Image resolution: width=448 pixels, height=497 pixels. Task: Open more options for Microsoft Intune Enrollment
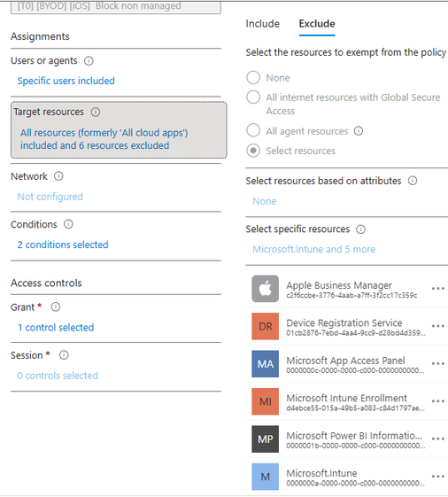click(438, 401)
